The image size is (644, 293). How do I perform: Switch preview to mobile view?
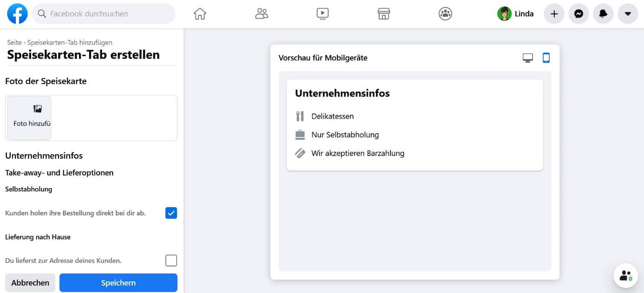[546, 58]
